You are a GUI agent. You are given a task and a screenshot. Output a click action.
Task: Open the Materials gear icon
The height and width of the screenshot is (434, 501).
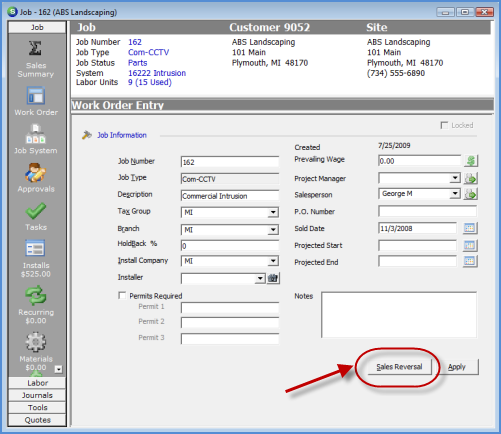(x=36, y=342)
